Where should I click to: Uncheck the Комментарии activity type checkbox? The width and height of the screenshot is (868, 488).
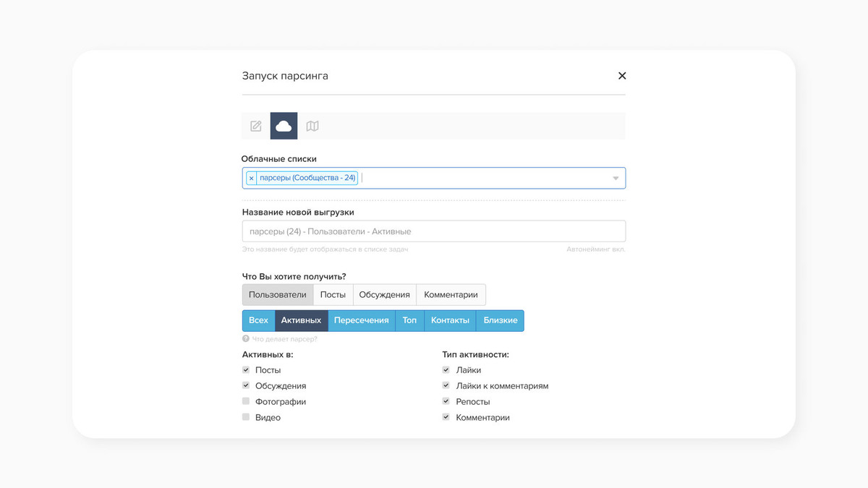coord(446,417)
